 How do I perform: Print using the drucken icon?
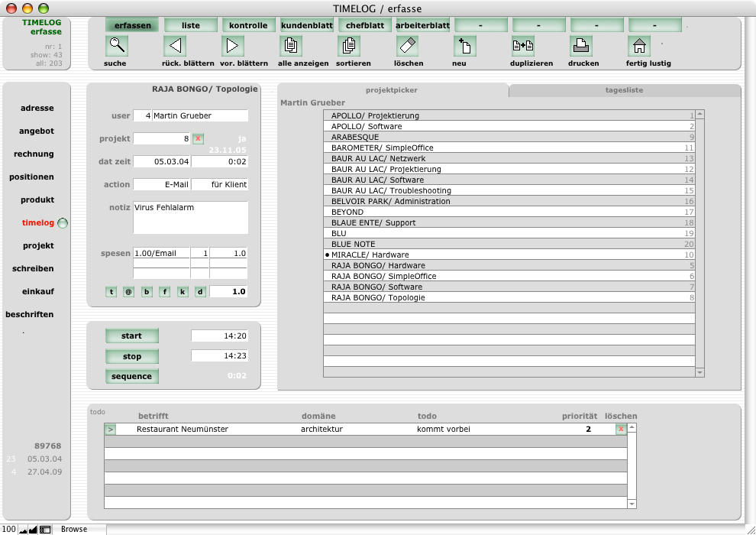581,46
